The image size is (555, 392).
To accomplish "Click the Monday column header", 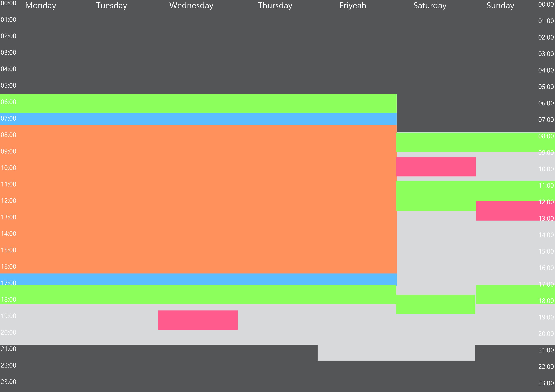I will [41, 6].
